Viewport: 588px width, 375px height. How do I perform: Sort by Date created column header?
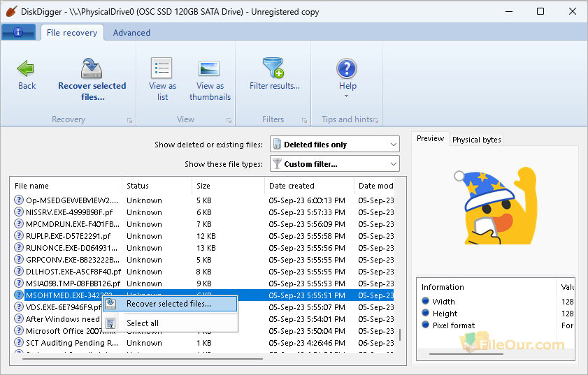coord(309,186)
